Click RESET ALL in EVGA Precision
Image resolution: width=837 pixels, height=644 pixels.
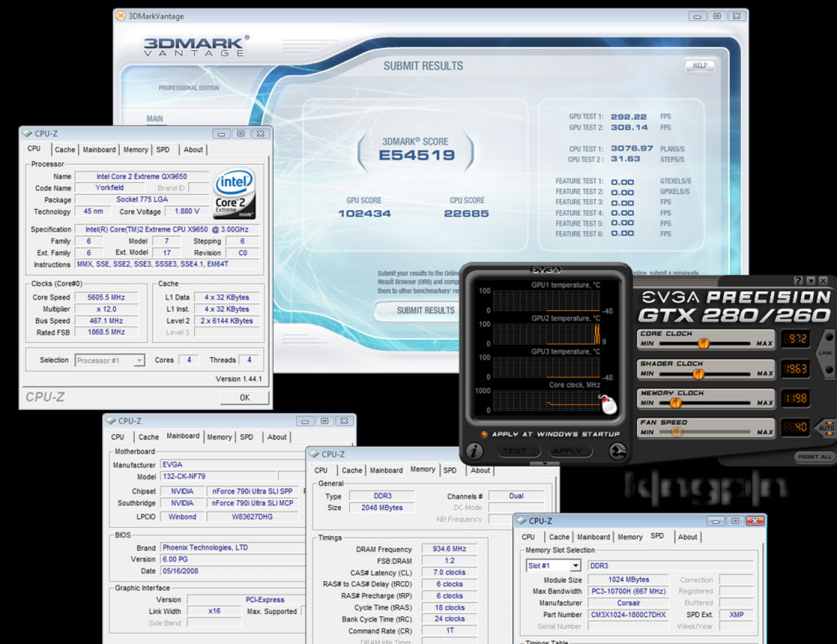(x=815, y=457)
